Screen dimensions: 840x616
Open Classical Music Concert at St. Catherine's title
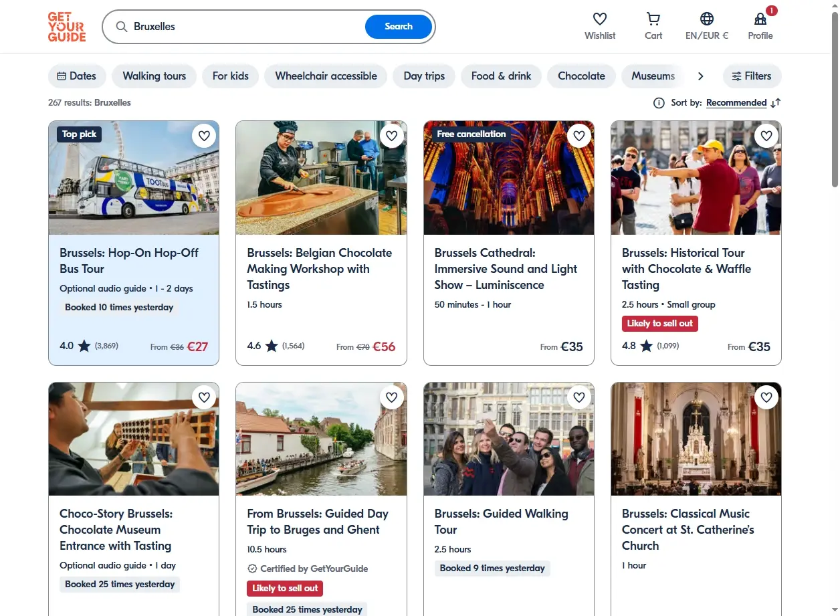[688, 530]
